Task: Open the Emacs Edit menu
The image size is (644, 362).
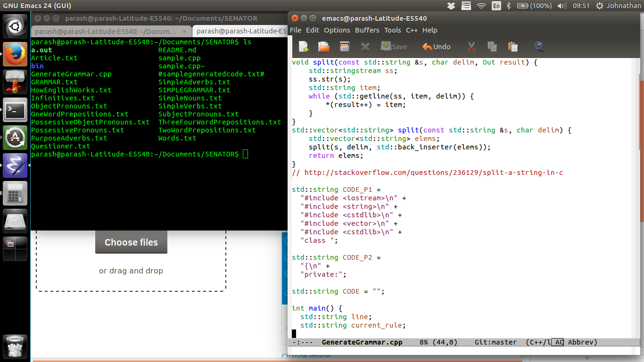Action: click(x=313, y=30)
